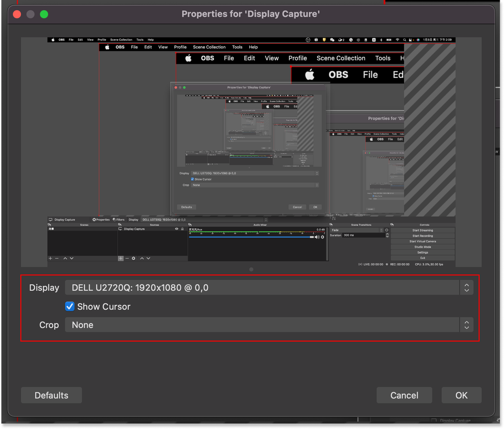Open the preview toolbar Display dropdown arrows
This screenshot has width=504, height=429.
tap(266, 220)
